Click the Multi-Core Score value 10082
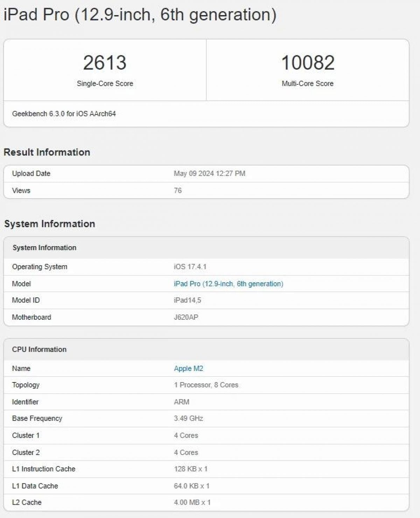Image resolution: width=420 pixels, height=518 pixels. coord(308,63)
